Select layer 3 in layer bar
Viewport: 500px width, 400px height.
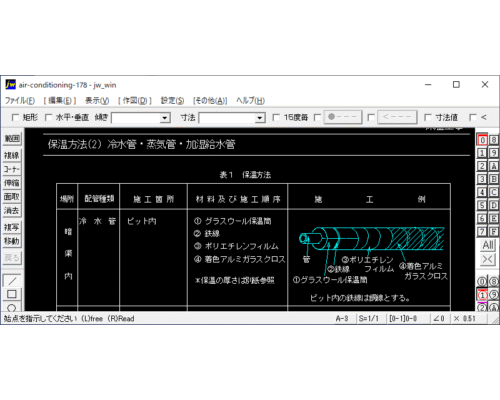click(x=482, y=179)
